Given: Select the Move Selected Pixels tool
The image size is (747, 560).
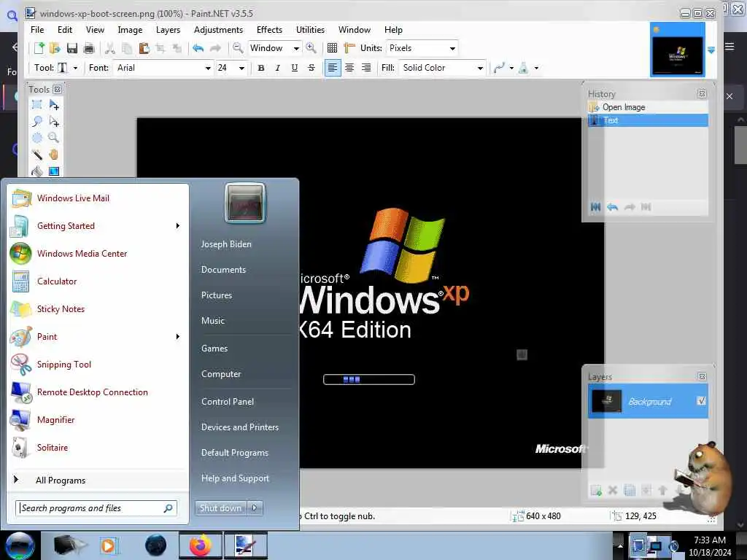Looking at the screenshot, I should tap(54, 105).
